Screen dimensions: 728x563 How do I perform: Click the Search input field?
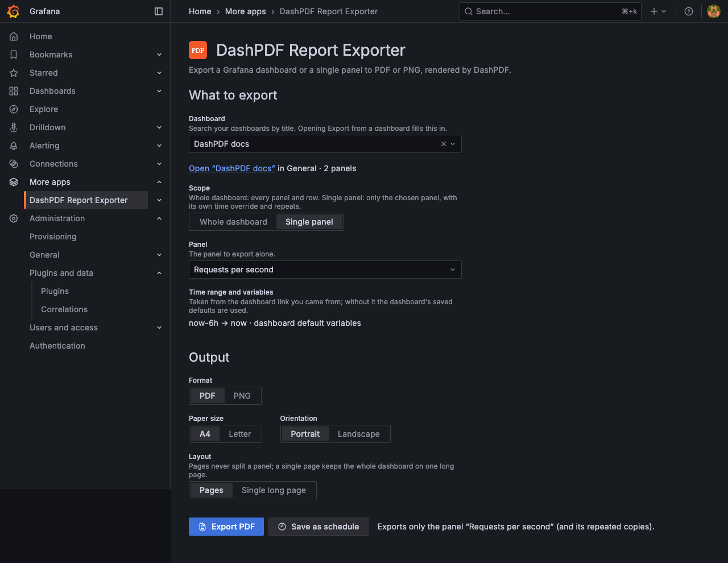(551, 11)
